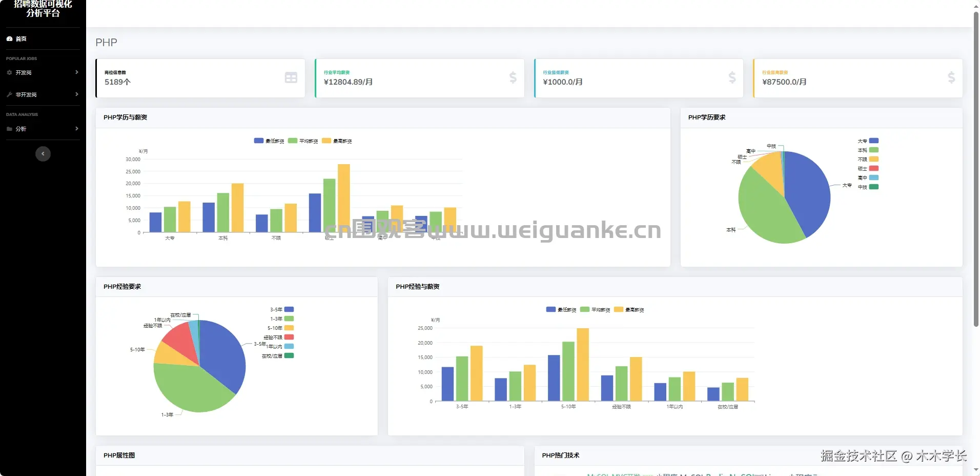980x476 pixels.
Task: Click the 招聘数据可视化分析平台 site title
Action: 43,8
